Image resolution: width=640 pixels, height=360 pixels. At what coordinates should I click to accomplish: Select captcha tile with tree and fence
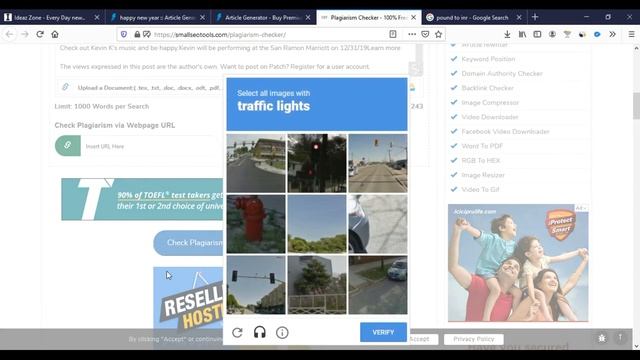[x=317, y=285]
